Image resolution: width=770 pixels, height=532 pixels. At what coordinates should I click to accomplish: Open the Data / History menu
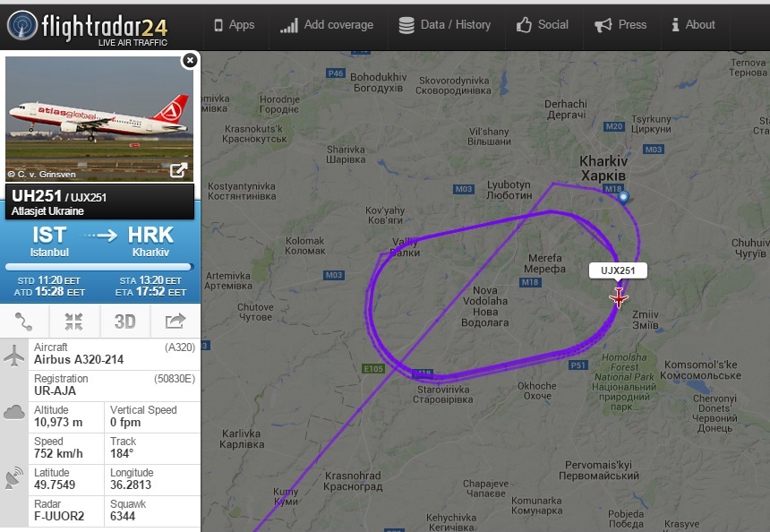[x=444, y=25]
